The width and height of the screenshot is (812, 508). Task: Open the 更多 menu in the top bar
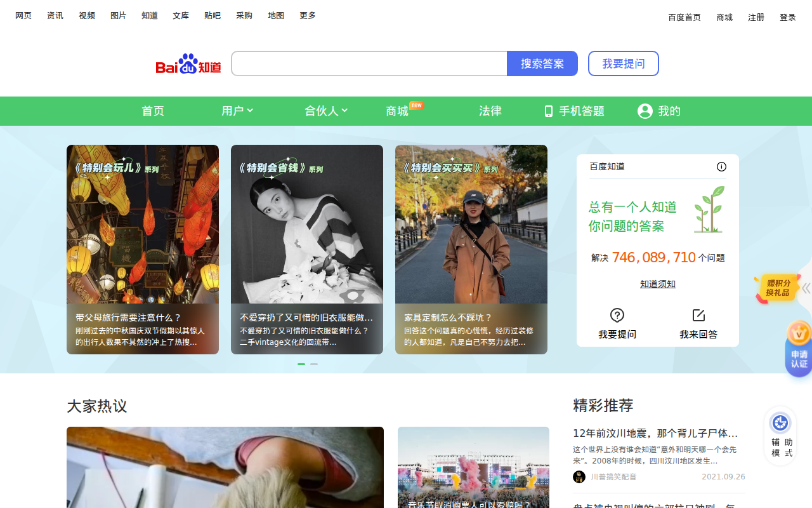pos(307,15)
